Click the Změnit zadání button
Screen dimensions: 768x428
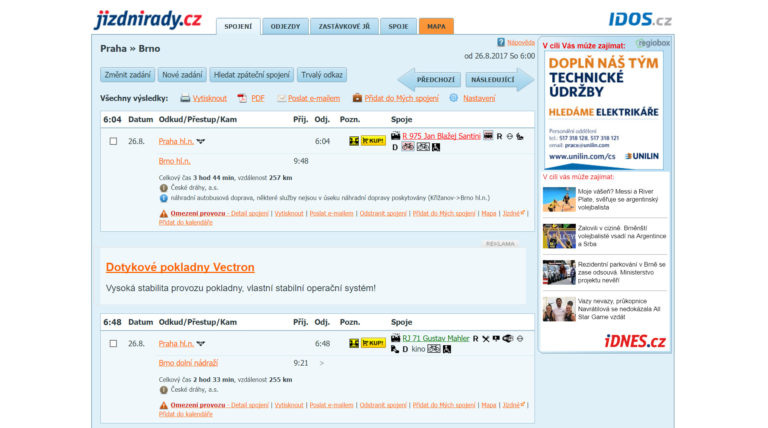click(127, 75)
